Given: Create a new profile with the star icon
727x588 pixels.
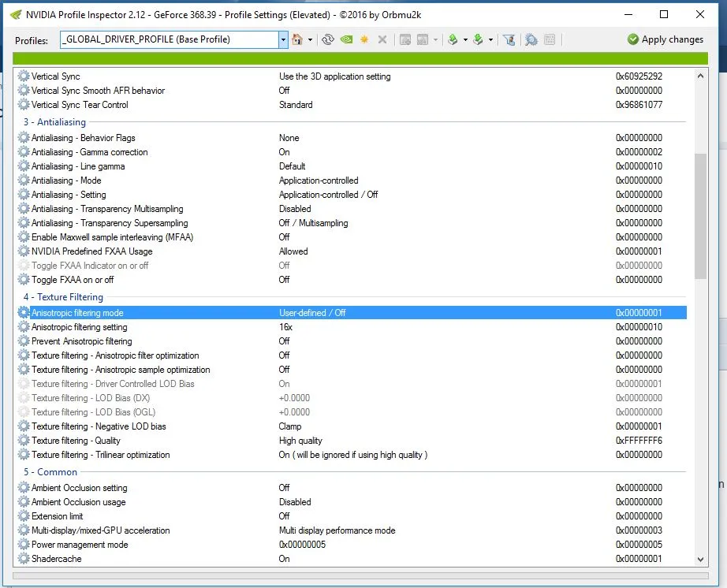Looking at the screenshot, I should click(x=364, y=40).
